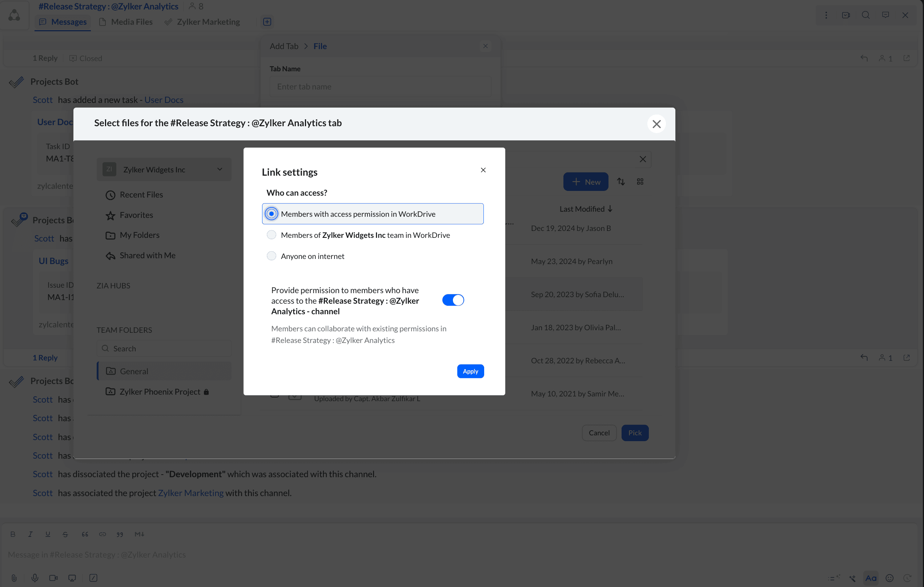This screenshot has width=924, height=587.
Task: Open Shared with Me in the file picker
Action: [x=140, y=256]
